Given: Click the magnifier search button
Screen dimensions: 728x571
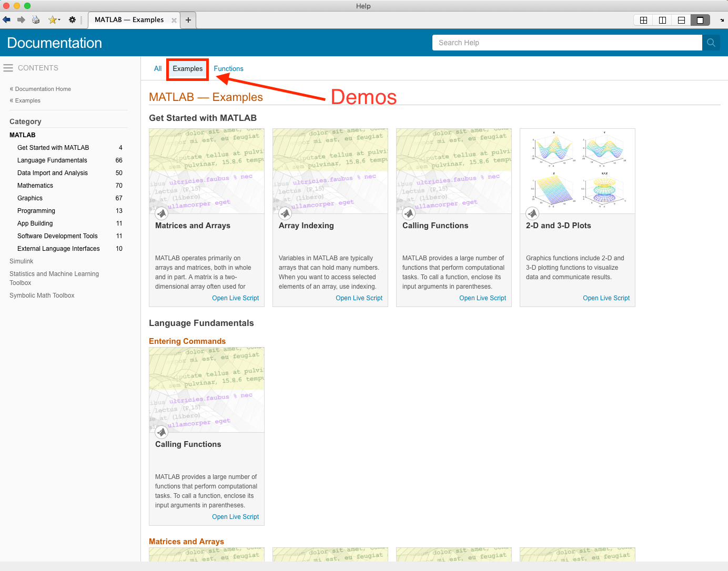Looking at the screenshot, I should coord(711,43).
